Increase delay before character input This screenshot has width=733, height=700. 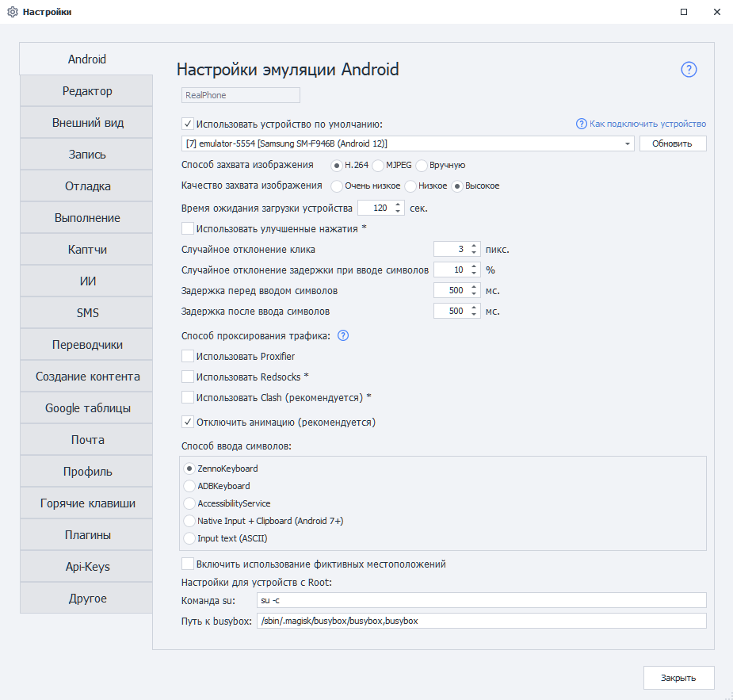(474, 287)
